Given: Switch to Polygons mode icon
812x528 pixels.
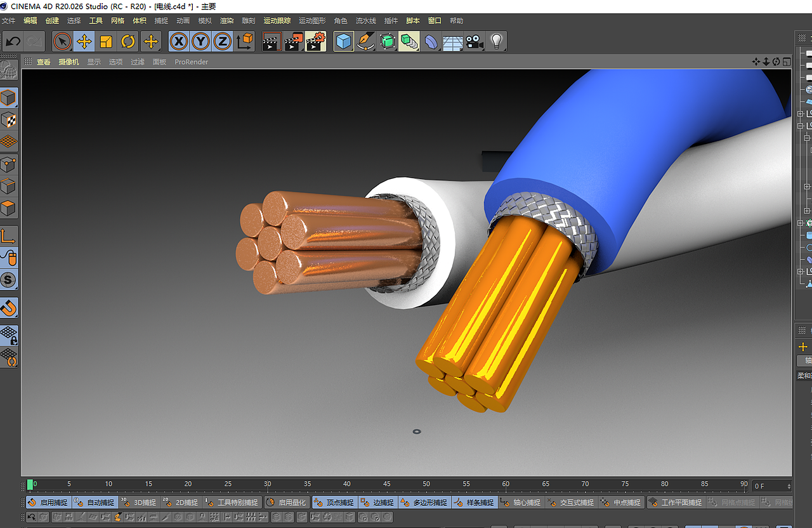Looking at the screenshot, I should coord(8,208).
